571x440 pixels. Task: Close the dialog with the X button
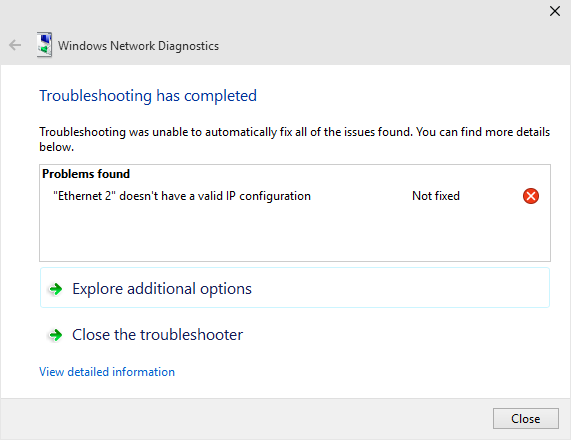[x=555, y=11]
